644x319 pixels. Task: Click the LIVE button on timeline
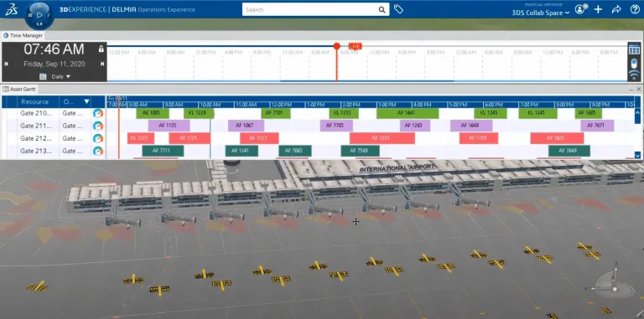click(x=356, y=46)
